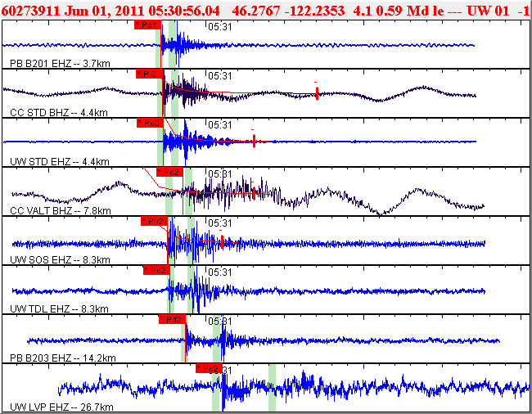This screenshot has height=414, width=532.
Task: Click station label UW TDL EHZ -- 8.3km
Action: 60,308
